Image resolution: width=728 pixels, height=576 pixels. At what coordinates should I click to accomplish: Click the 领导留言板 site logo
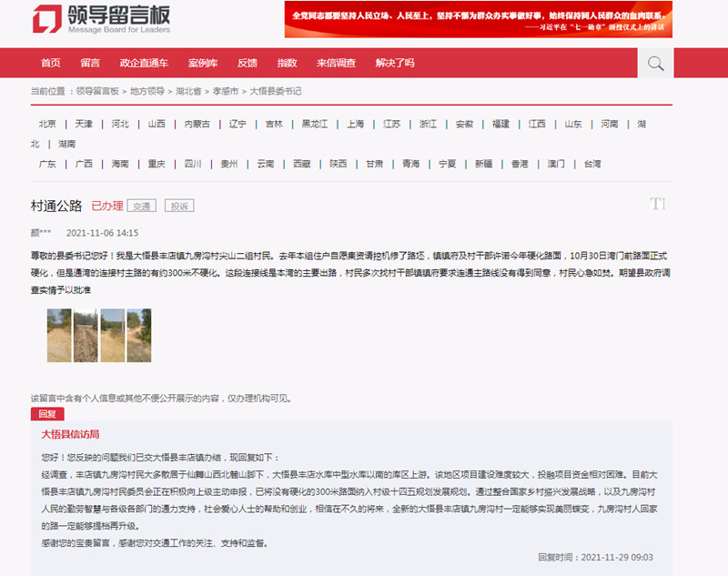tap(101, 19)
